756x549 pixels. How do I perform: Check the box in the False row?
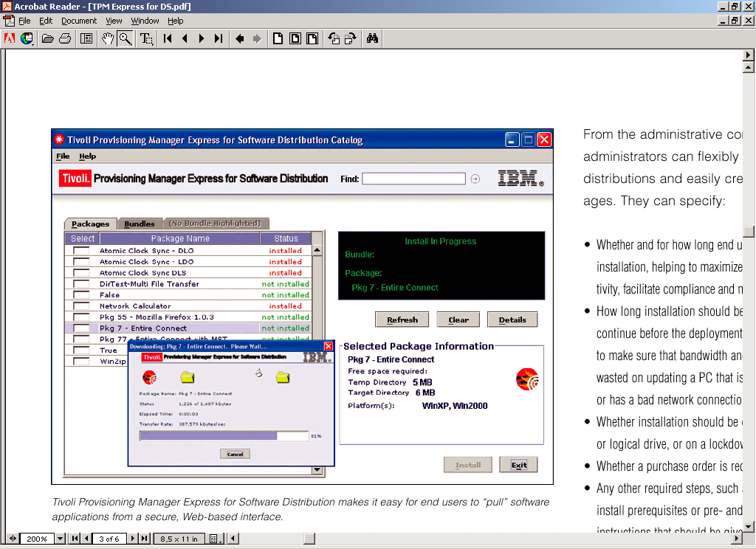coord(81,295)
